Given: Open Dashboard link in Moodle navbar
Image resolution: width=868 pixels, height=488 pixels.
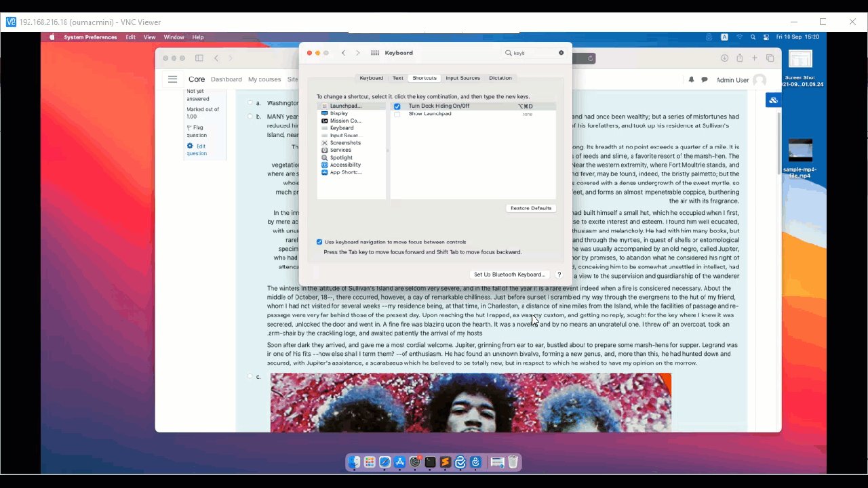Looking at the screenshot, I should 226,79.
